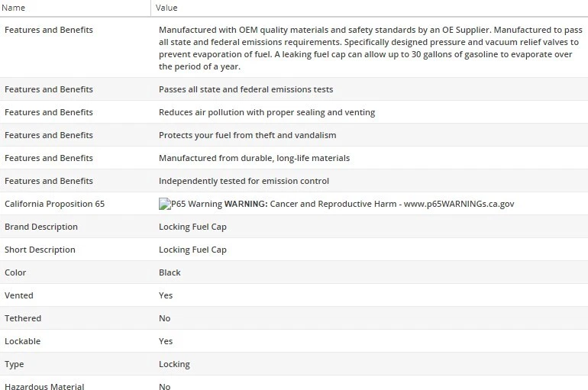Click "Independently tested for emission control" value
The image size is (588, 390).
(244, 181)
